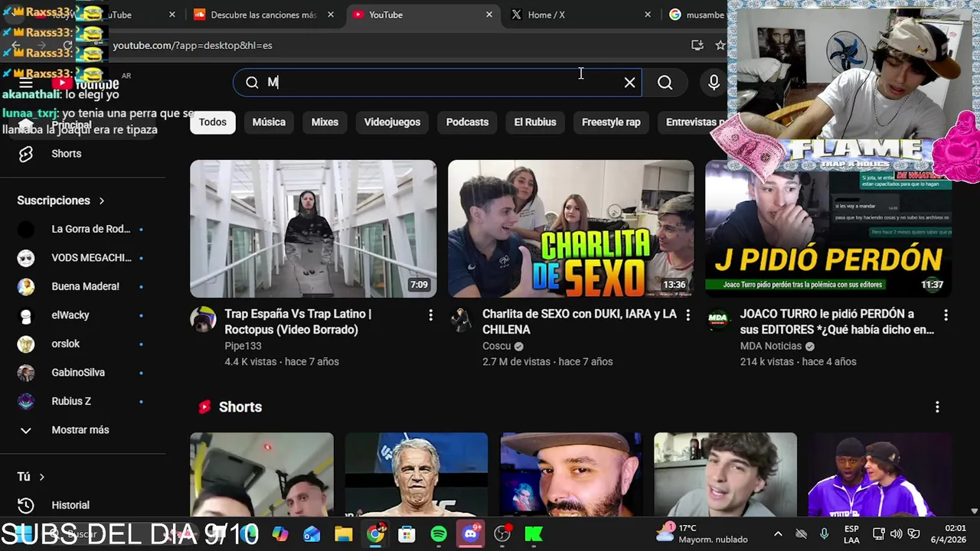Open options for JOACO TURRO video

[946, 315]
